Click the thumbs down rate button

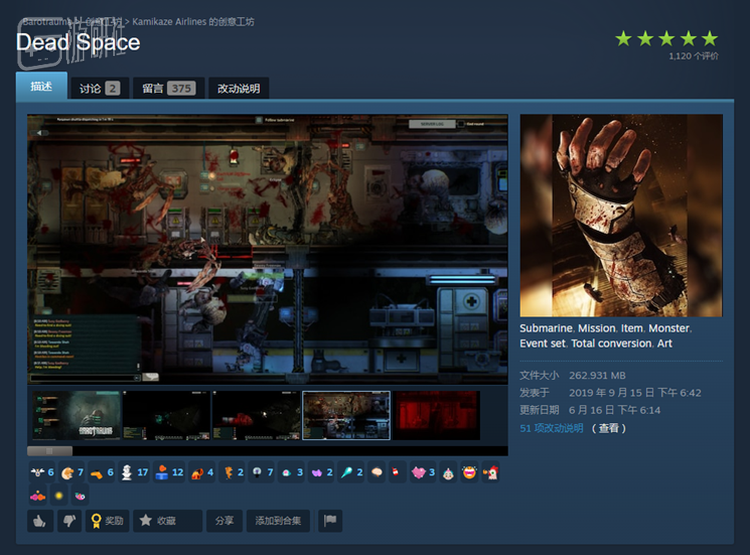coord(69,521)
